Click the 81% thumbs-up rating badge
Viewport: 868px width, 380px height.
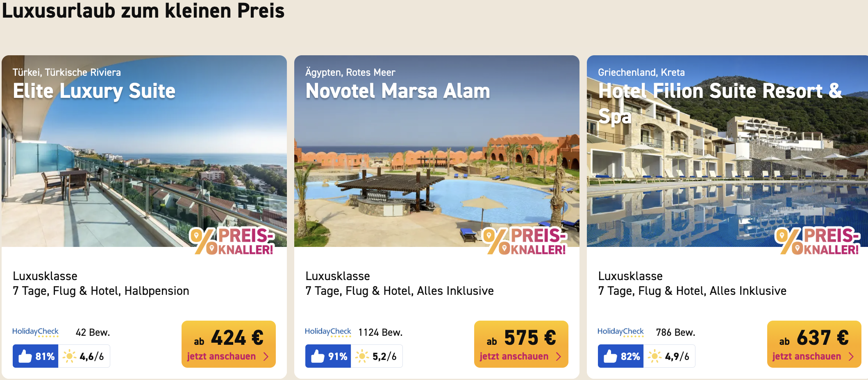tap(36, 356)
